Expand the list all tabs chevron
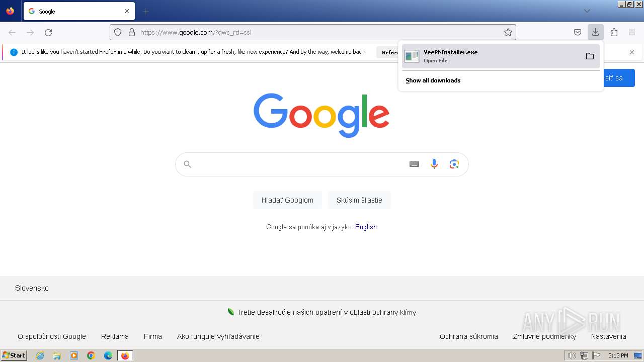The image size is (644, 362). (x=587, y=11)
